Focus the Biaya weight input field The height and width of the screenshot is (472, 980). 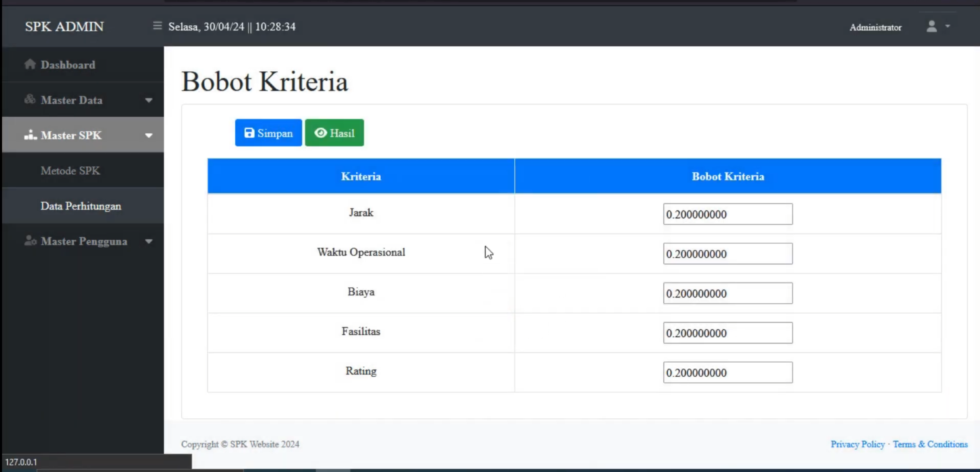(x=728, y=293)
